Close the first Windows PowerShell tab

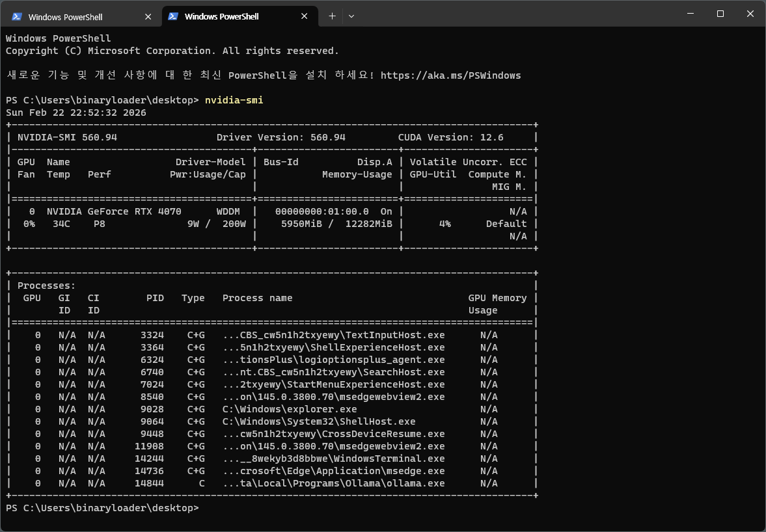coord(148,16)
